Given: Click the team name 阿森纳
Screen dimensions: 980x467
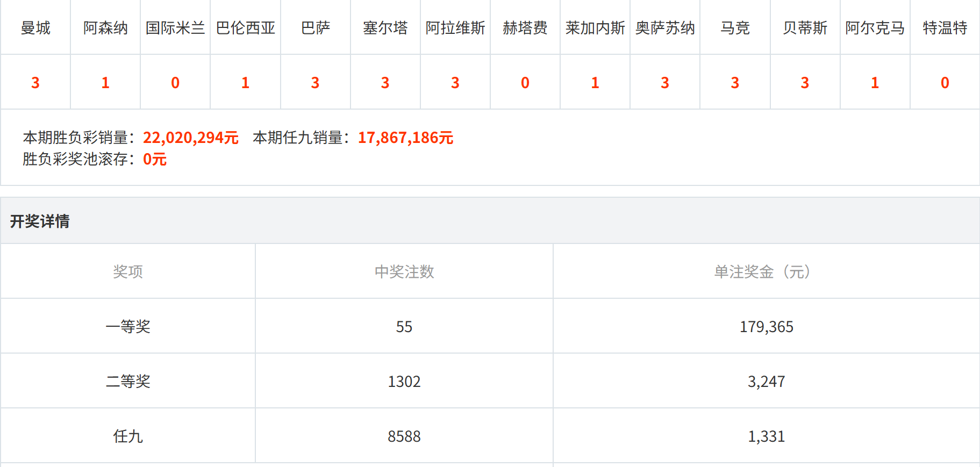Looking at the screenshot, I should 105,27.
